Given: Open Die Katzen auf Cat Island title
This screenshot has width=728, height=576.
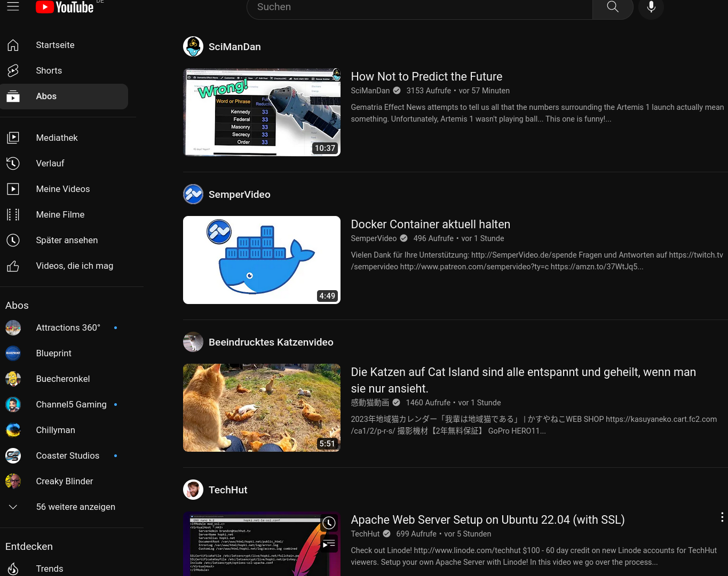Looking at the screenshot, I should [523, 380].
